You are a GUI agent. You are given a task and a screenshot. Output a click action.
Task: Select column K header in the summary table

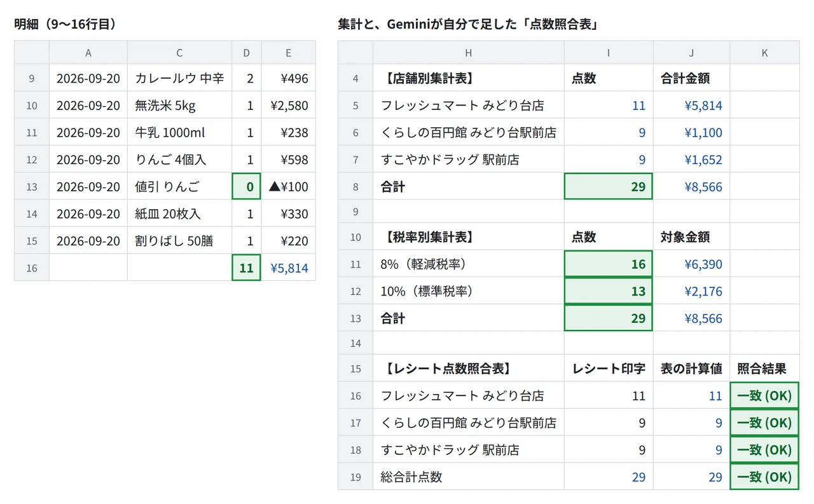(x=764, y=53)
